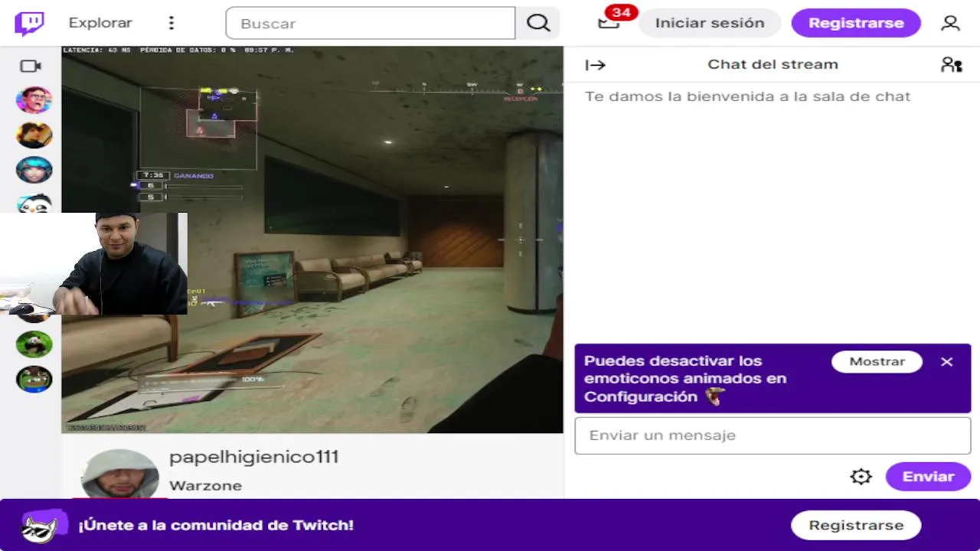Viewport: 980px width, 551px height.
Task: Open the papelhigienico111 channel name
Action: coord(253,457)
